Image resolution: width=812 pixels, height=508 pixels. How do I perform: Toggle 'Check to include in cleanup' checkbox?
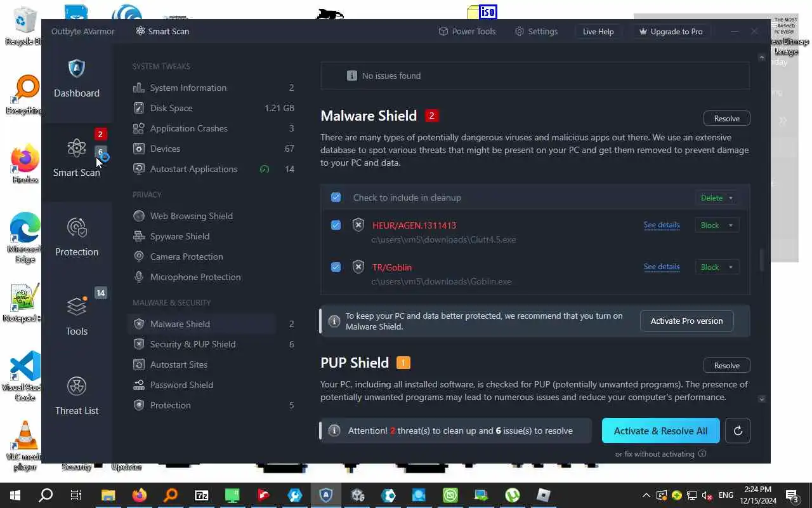[336, 197]
